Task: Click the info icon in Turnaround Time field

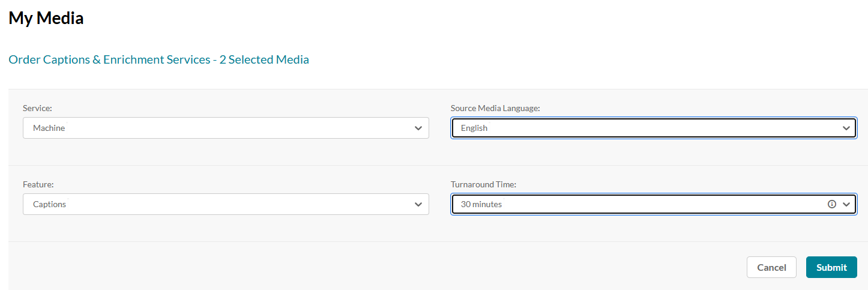Action: point(832,204)
